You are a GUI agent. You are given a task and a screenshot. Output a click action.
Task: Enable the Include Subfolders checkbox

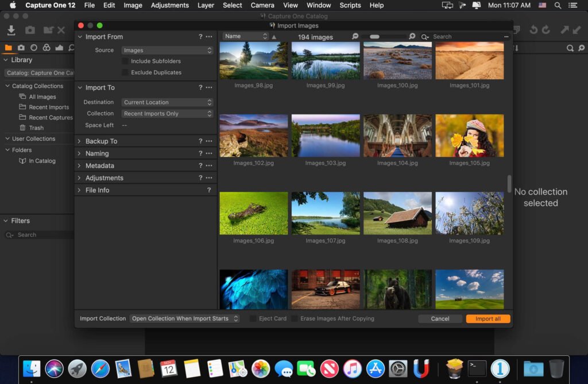pyautogui.click(x=125, y=61)
